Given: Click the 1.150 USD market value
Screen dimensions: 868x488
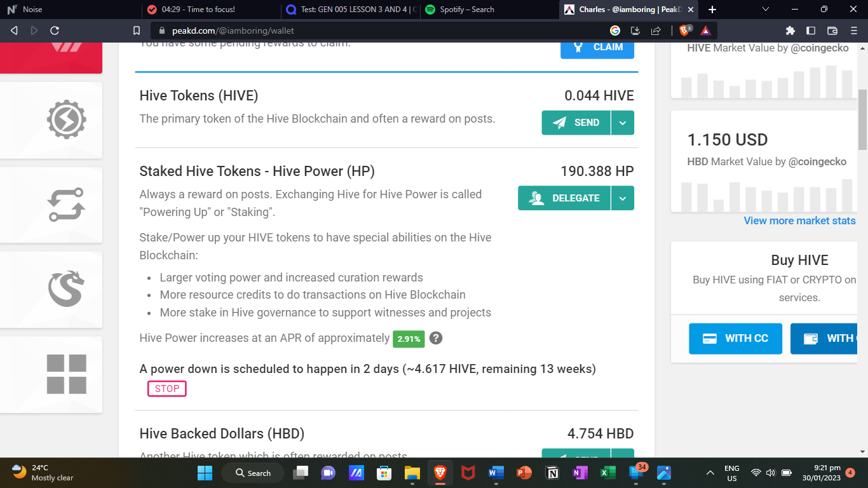Looking at the screenshot, I should [728, 140].
